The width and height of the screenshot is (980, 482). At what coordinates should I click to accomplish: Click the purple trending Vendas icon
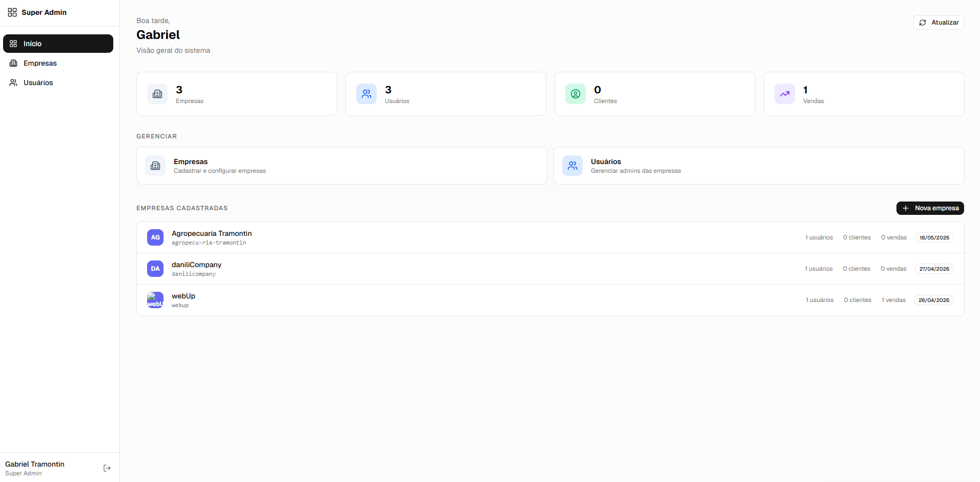(785, 94)
